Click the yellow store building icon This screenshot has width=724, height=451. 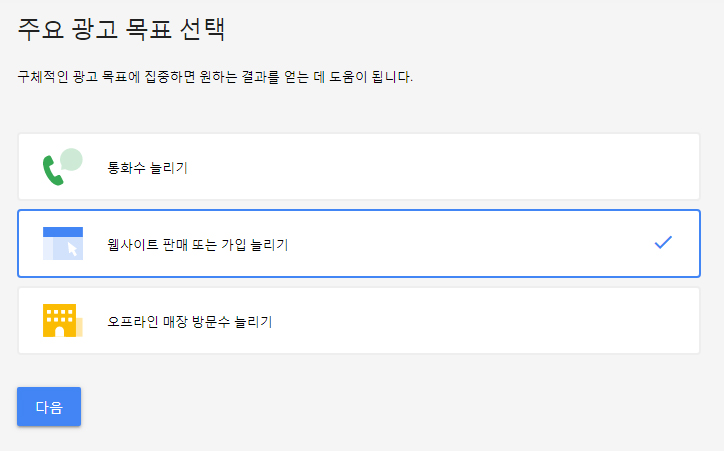click(61, 321)
